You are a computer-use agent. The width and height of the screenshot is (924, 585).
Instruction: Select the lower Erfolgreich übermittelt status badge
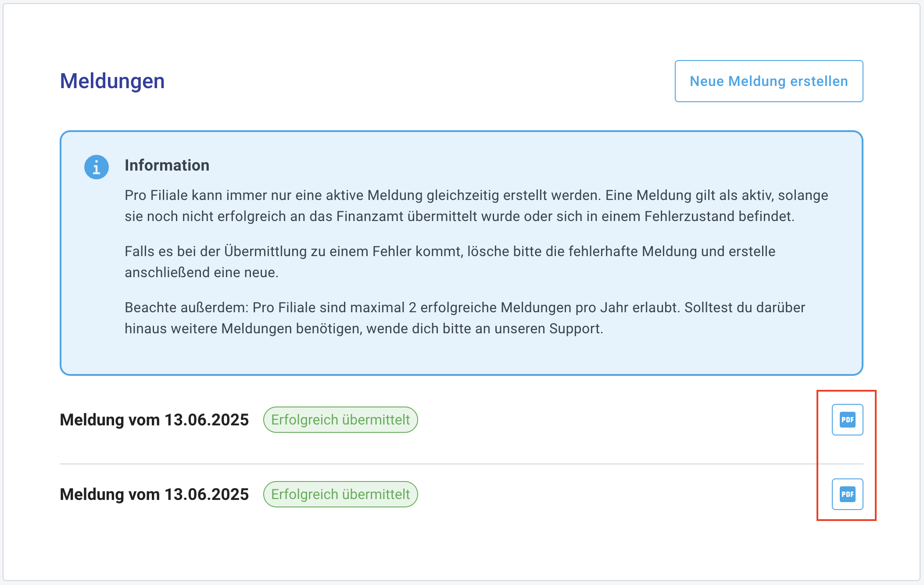click(x=340, y=494)
